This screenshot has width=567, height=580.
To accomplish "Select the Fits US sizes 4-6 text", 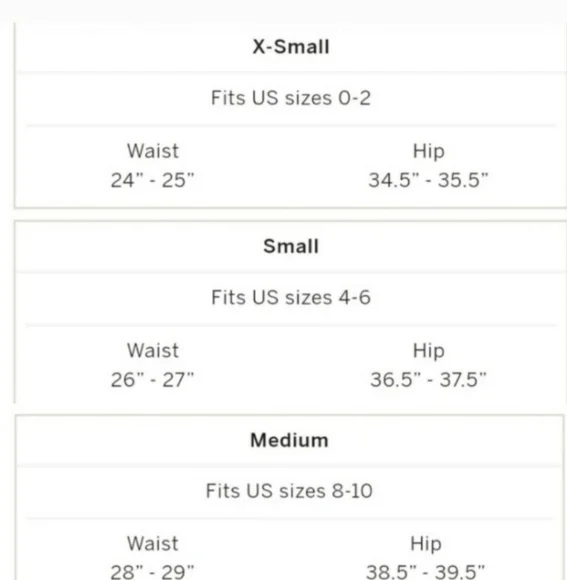I will pyautogui.click(x=291, y=297).
